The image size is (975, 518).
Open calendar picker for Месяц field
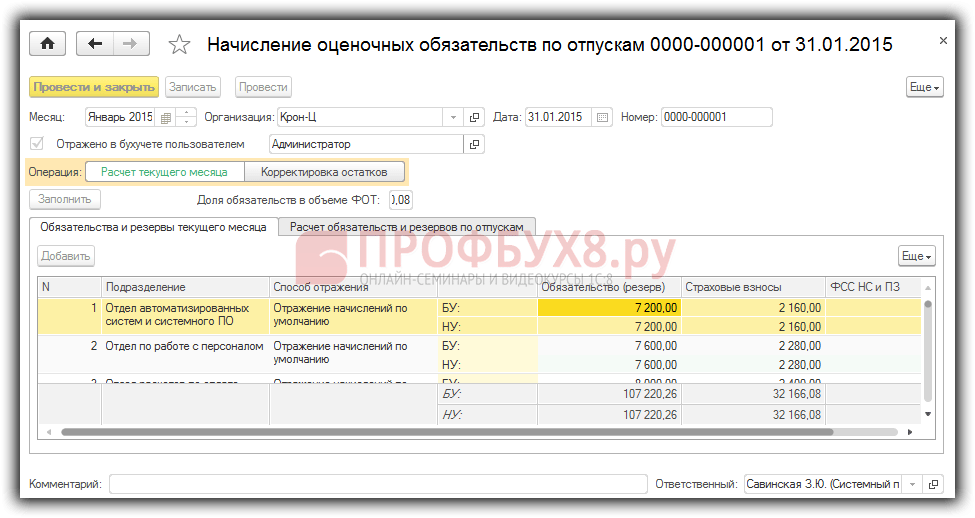tap(165, 118)
